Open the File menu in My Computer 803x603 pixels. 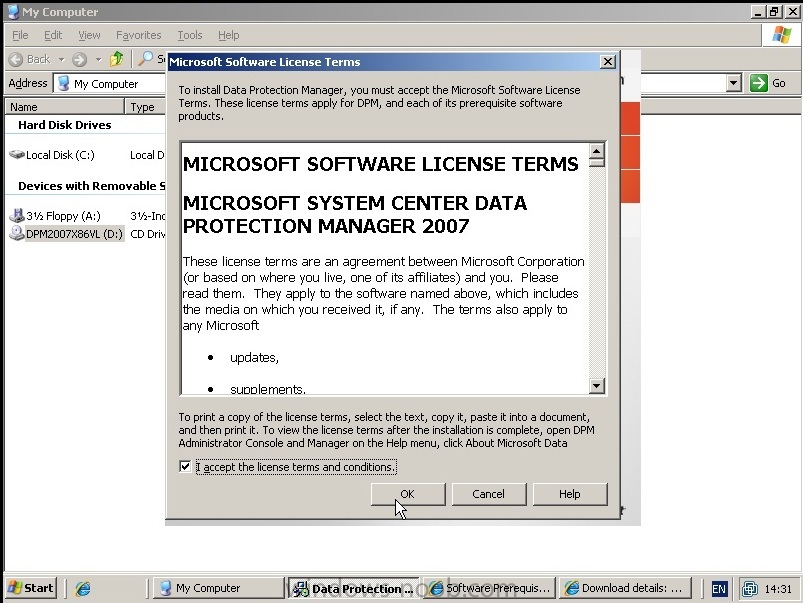pos(20,35)
